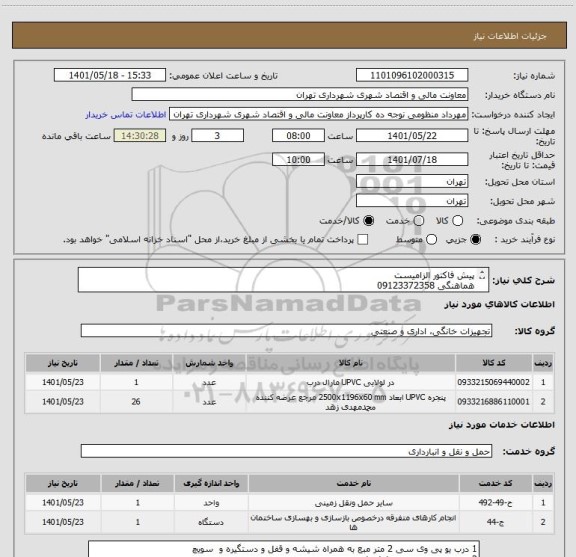Click the کد کالا column header
Viewport: 576px width, 557px height.
click(x=494, y=363)
